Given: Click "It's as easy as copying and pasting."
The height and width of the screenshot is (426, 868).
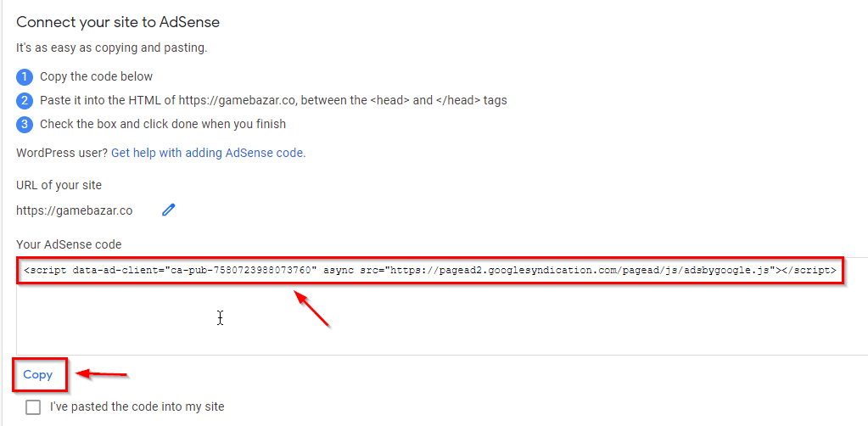Looking at the screenshot, I should [x=111, y=48].
